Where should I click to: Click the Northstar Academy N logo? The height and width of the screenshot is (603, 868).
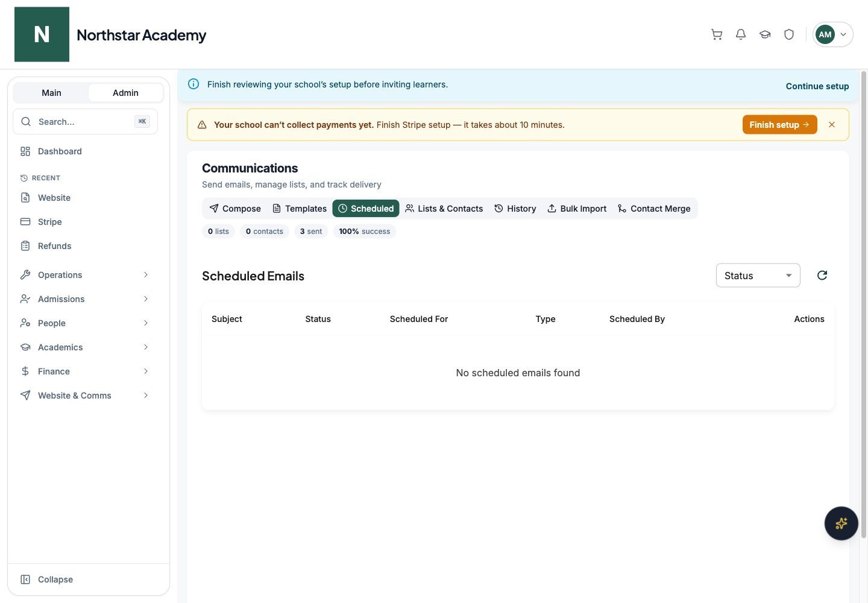coord(42,34)
